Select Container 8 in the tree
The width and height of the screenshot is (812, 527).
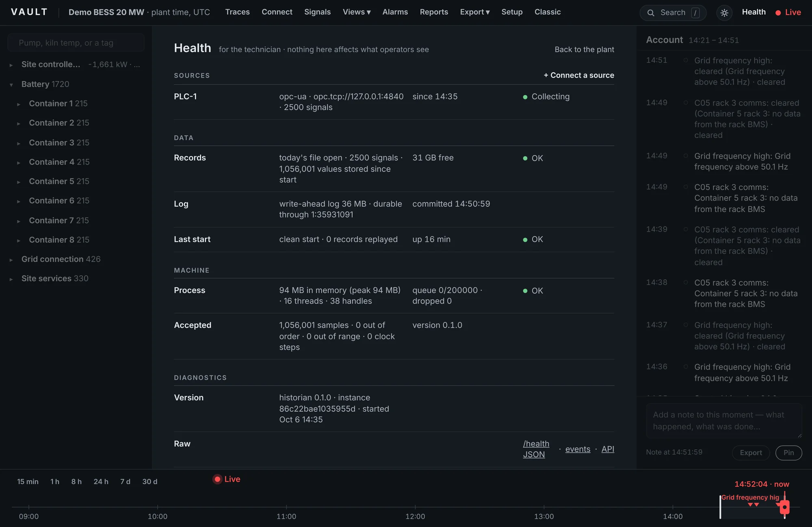click(x=59, y=240)
